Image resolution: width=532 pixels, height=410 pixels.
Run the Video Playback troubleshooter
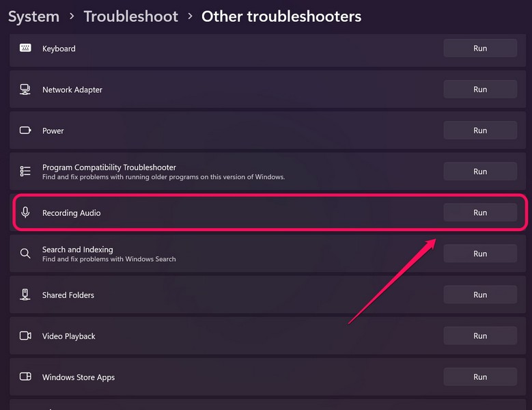[x=480, y=336]
